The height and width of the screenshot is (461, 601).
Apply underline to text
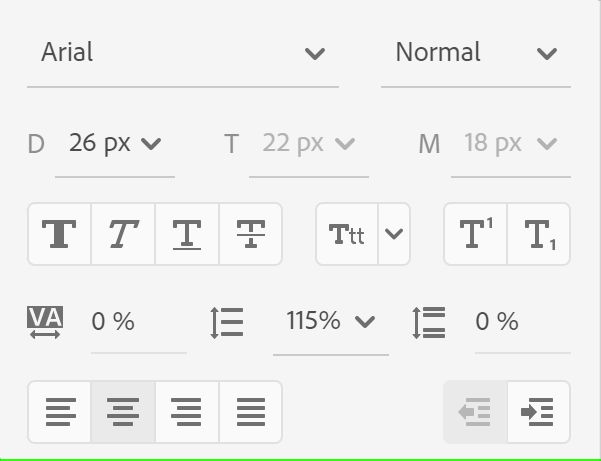pos(187,234)
